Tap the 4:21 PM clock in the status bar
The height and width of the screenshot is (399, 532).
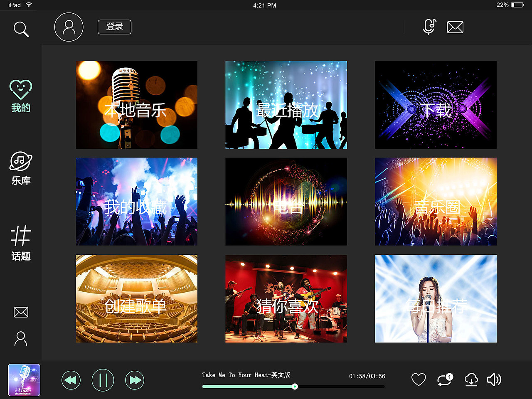coord(265,5)
